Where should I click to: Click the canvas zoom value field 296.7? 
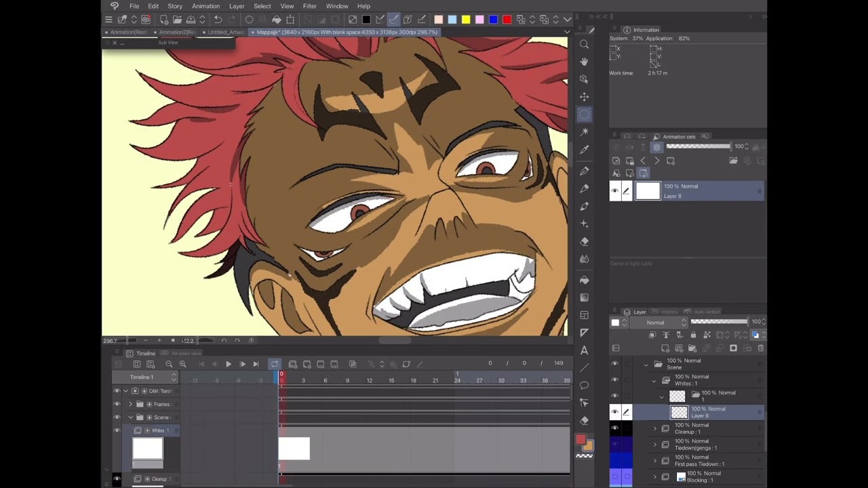coord(110,341)
